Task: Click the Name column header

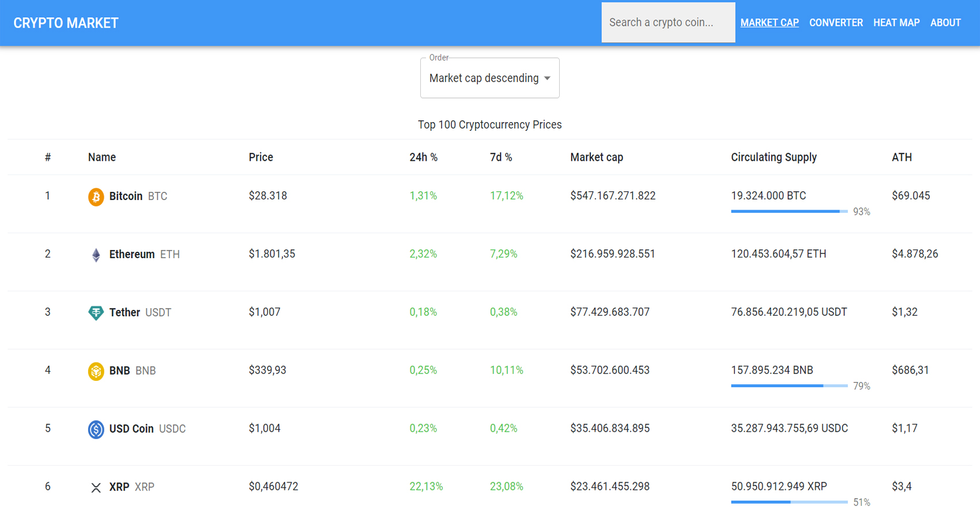Action: coord(102,157)
